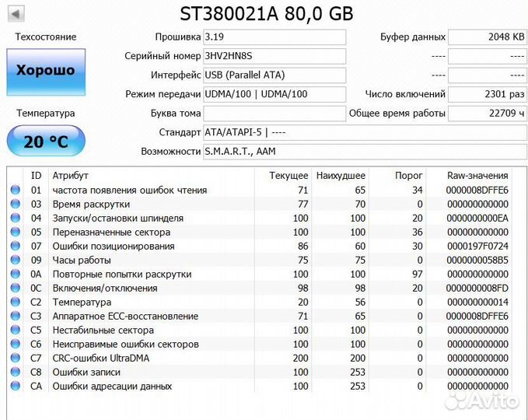
Task: Select 'Включения/отключения' attribute name
Action: (x=105, y=289)
